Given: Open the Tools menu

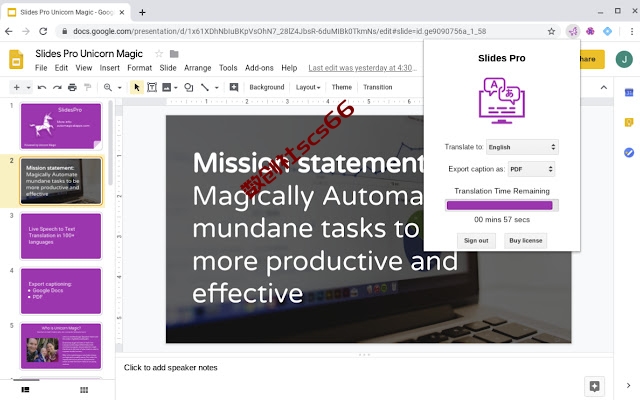Looking at the screenshot, I should (228, 68).
